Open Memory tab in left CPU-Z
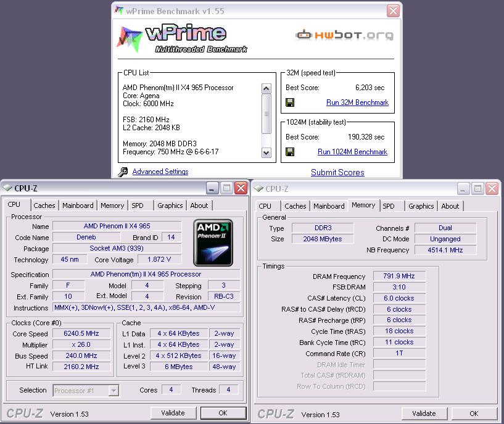Viewport: 504px width, 424px height. pyautogui.click(x=112, y=206)
